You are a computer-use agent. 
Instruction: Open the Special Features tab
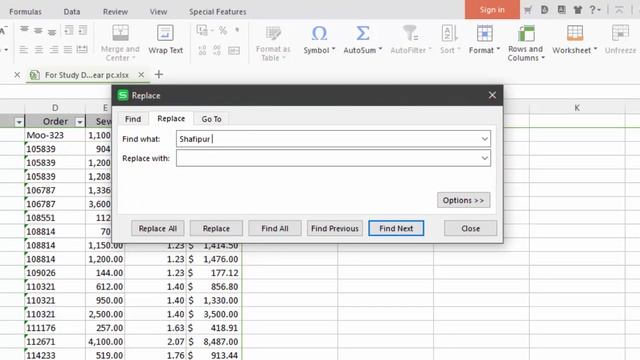[x=218, y=12]
